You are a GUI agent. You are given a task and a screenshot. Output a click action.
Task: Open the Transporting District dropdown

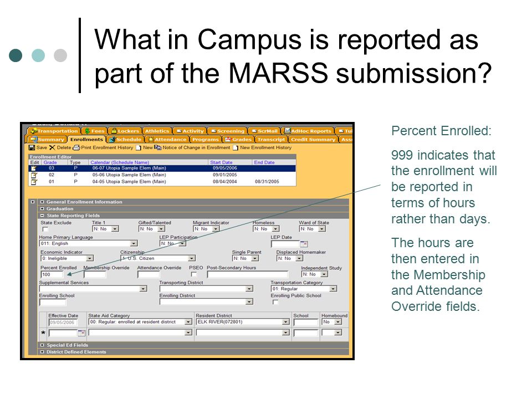pos(249,289)
